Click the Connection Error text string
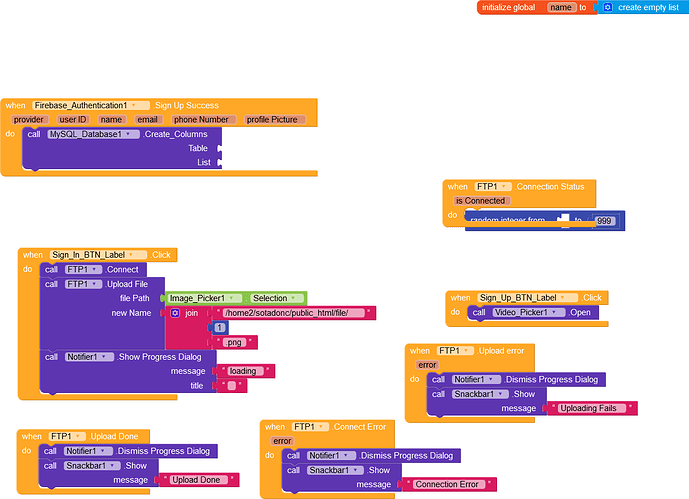This screenshot has height=499, width=689. pyautogui.click(x=448, y=485)
